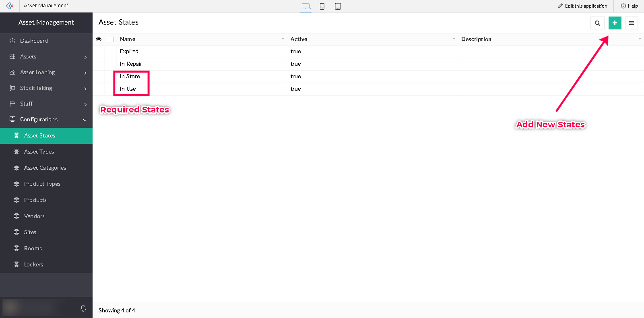
Task: Select the Expired state row
Action: click(368, 52)
